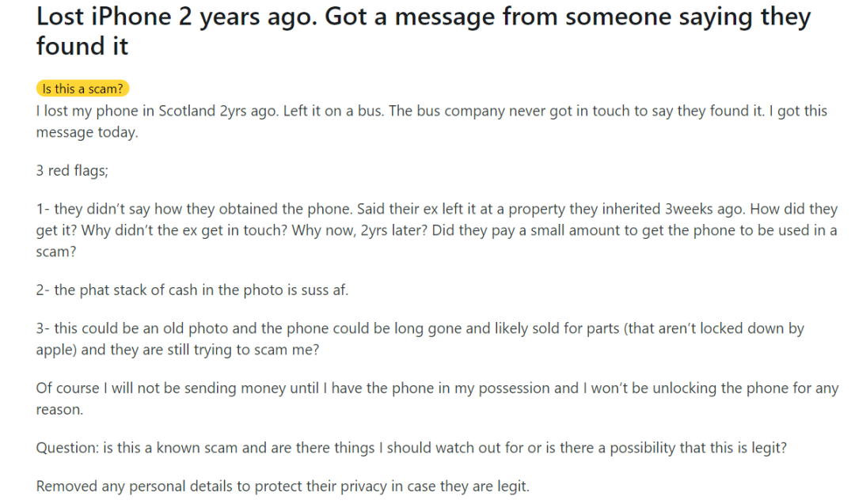Click the word "apple)" in point three
Screen dimensions: 855x504
tap(56, 350)
